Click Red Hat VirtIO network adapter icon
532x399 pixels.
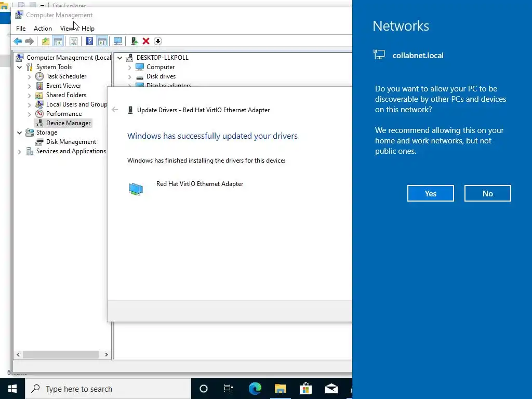coord(136,189)
